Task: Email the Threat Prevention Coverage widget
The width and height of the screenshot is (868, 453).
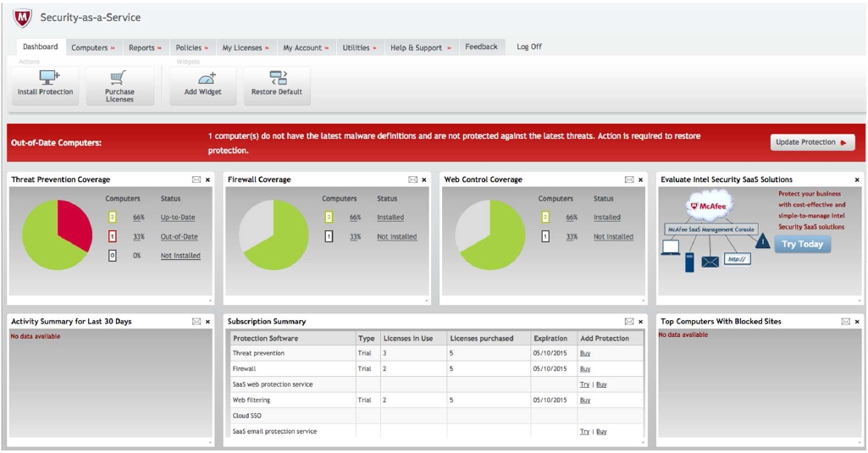Action: (196, 180)
